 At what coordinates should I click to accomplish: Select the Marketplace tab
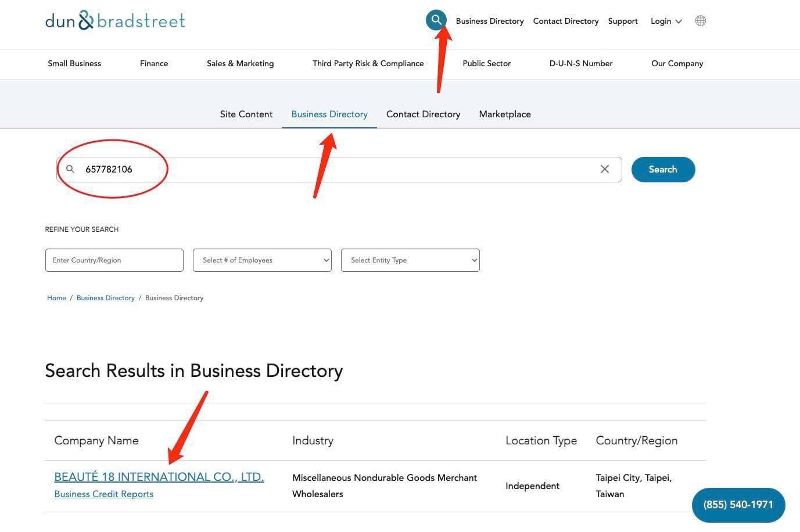504,114
